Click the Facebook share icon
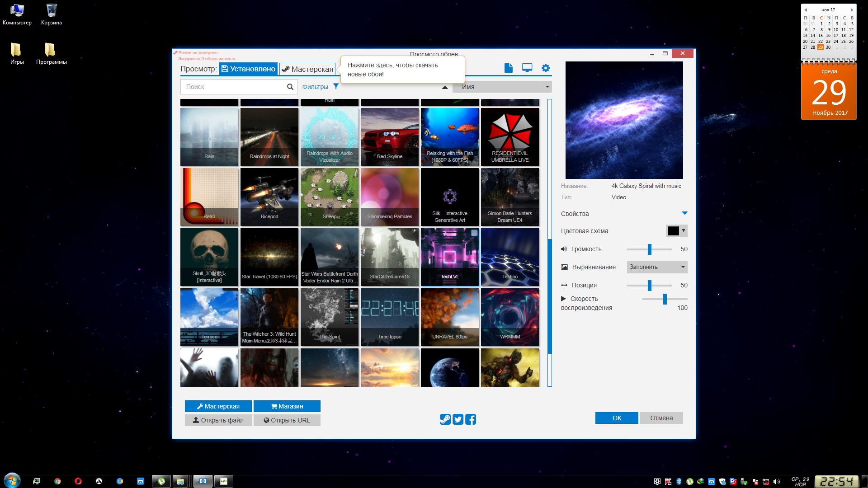This screenshot has width=868, height=488. (471, 418)
